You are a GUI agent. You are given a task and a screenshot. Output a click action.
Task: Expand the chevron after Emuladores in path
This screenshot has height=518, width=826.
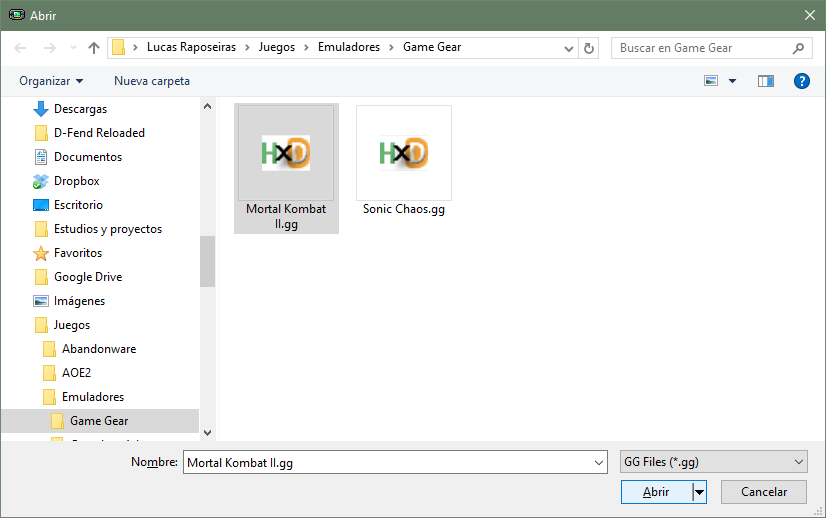pyautogui.click(x=391, y=48)
